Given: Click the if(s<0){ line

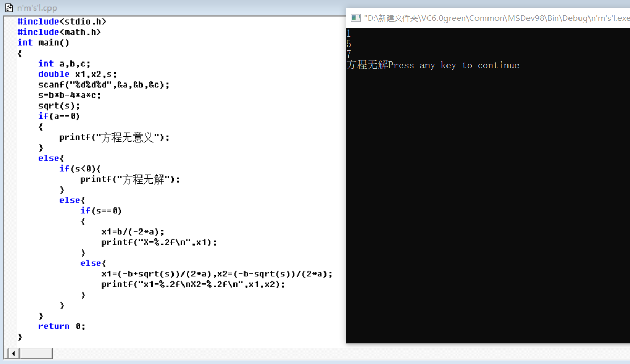Looking at the screenshot, I should [x=80, y=169].
